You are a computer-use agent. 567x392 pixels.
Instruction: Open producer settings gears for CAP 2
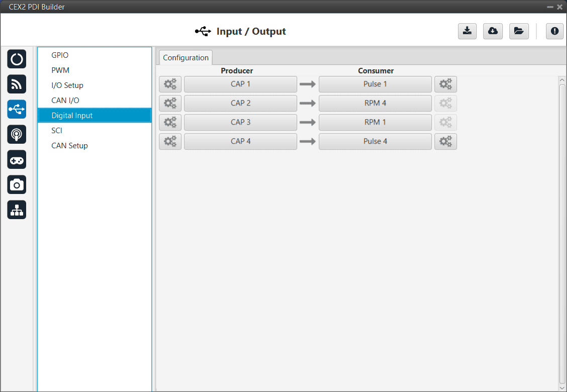(170, 104)
